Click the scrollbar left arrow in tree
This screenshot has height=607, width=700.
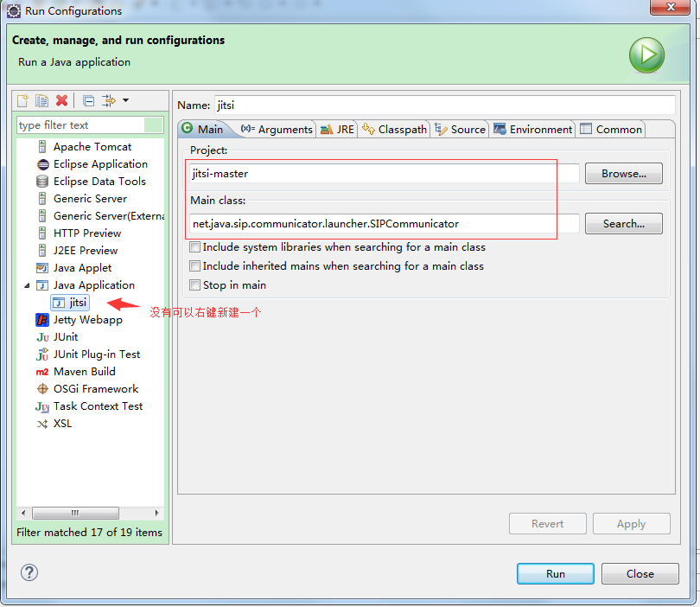23,513
